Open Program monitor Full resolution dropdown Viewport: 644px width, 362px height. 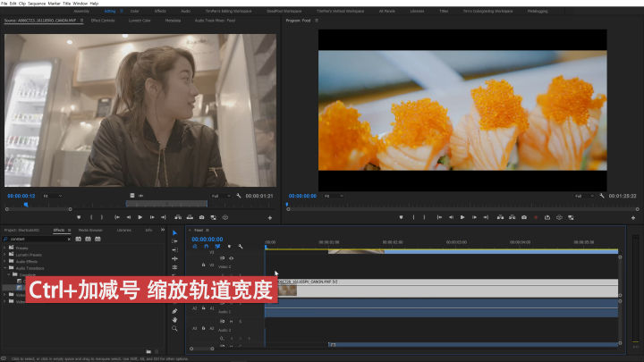click(584, 196)
